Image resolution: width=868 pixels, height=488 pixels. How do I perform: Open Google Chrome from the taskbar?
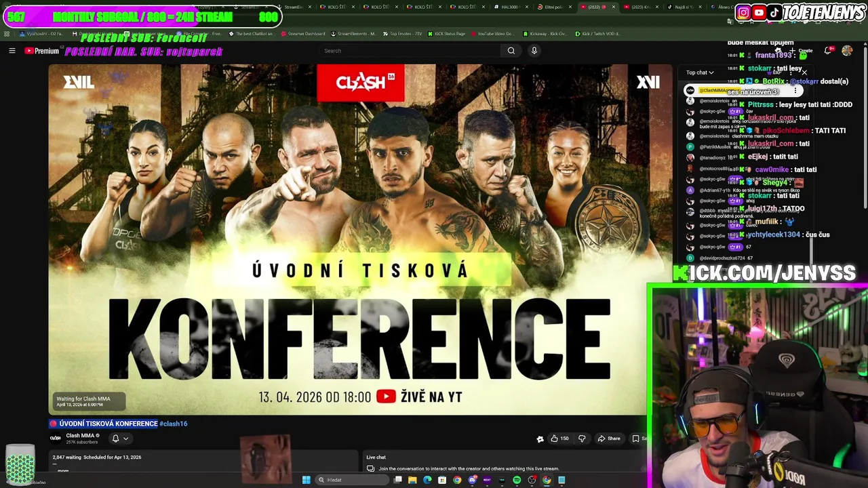click(x=457, y=480)
